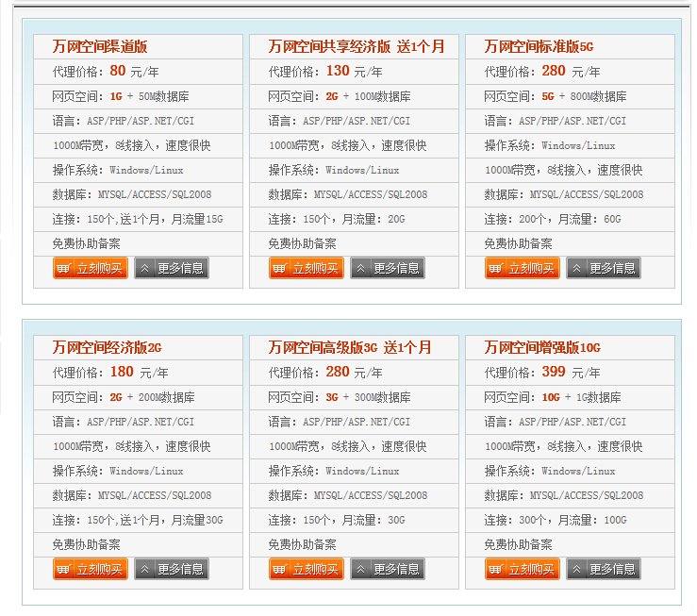
Task: Open the 万网空间标准版5G title
Action: [539, 46]
